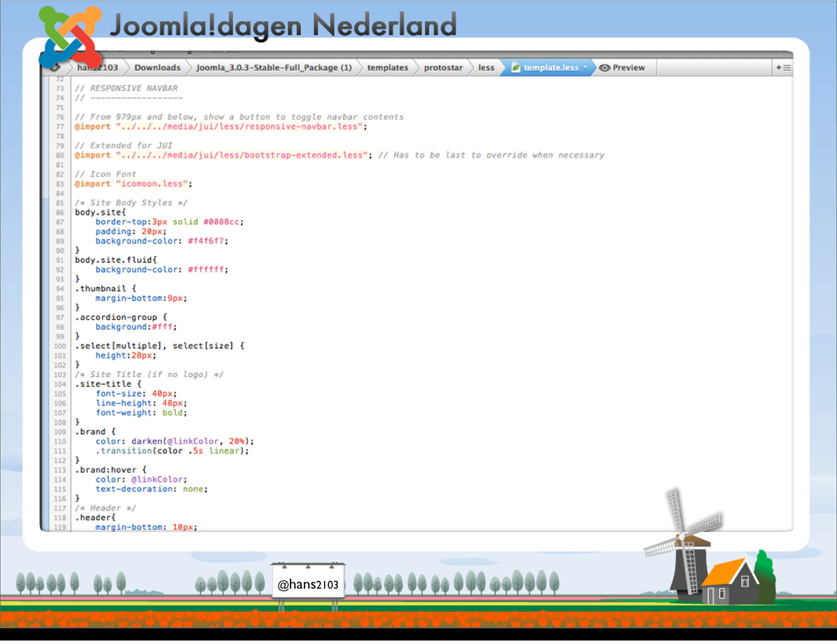Click the .brand selector on line 109
The height and width of the screenshot is (644, 837).
pyautogui.click(x=95, y=432)
